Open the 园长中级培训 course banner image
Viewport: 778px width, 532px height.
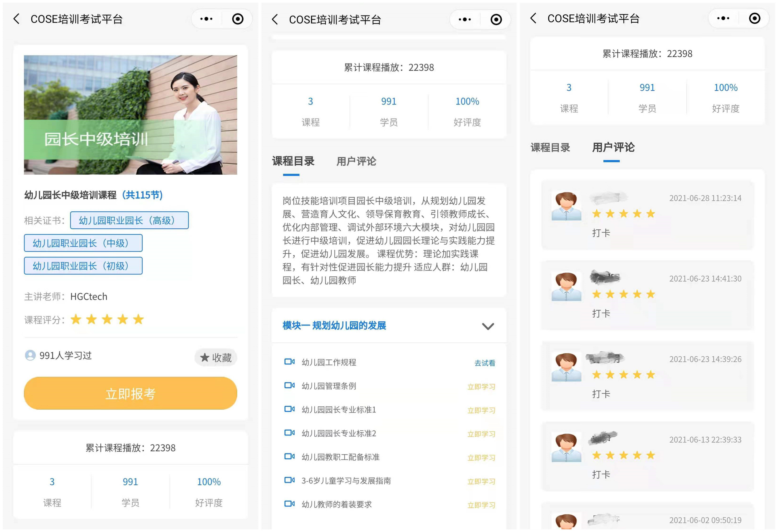(x=130, y=115)
